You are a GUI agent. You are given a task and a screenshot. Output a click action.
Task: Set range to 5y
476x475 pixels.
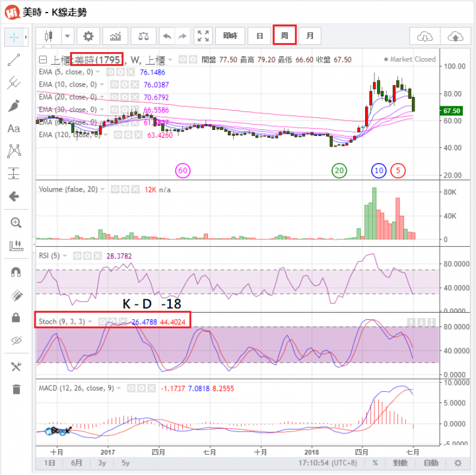pyautogui.click(x=125, y=463)
